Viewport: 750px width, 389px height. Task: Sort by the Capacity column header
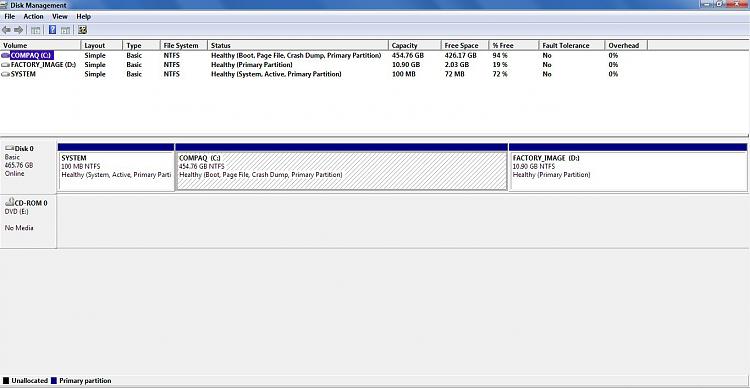[414, 45]
